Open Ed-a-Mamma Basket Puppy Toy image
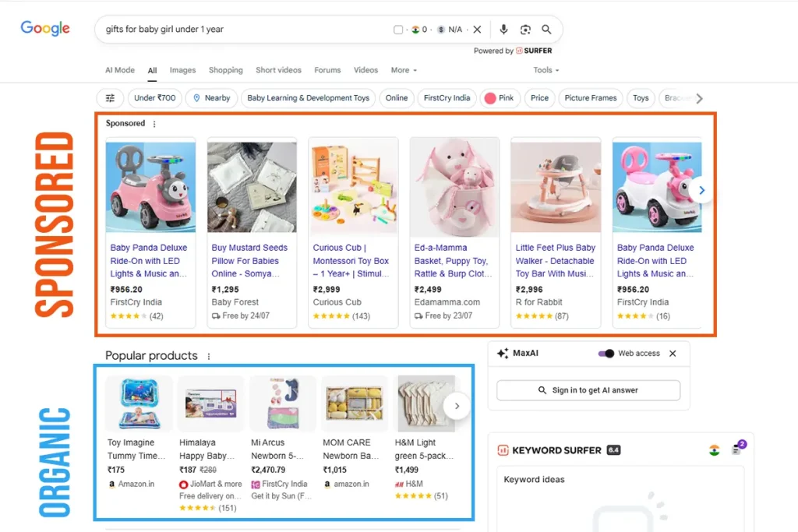The width and height of the screenshot is (798, 532). [x=454, y=187]
